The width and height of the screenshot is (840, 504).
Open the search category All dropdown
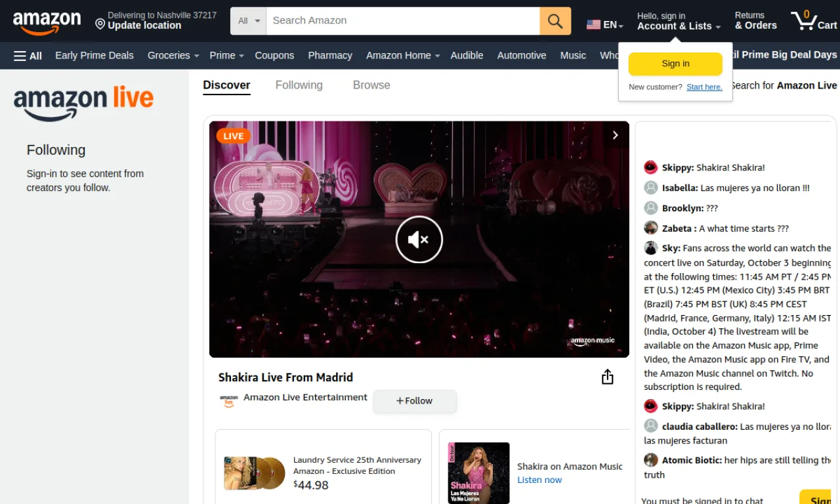[249, 21]
